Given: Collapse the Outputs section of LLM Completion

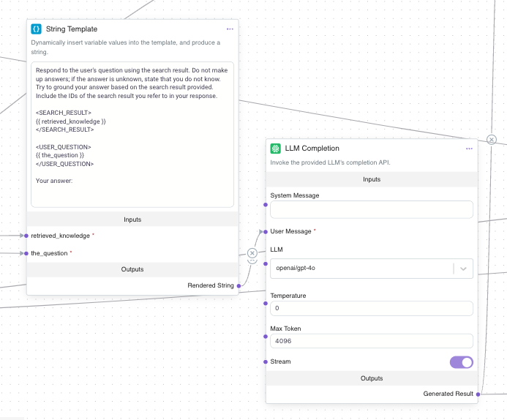Looking at the screenshot, I should [x=371, y=378].
